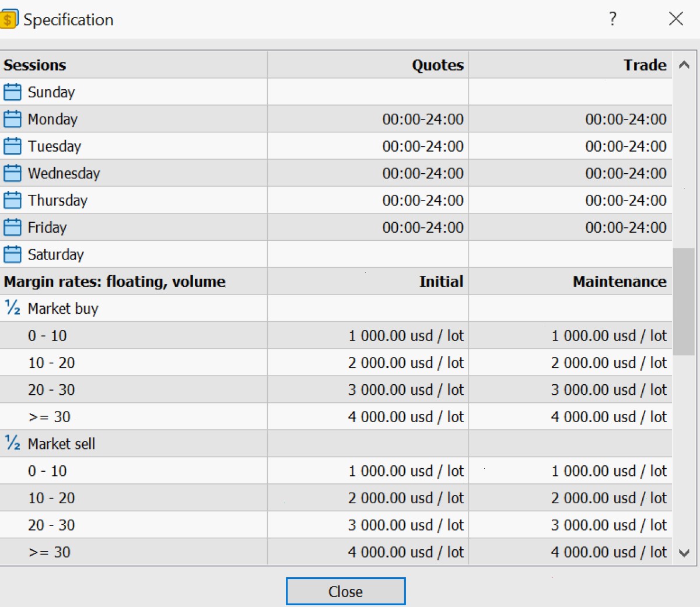Click the Specification dollar icon in title bar
Image resolution: width=700 pixels, height=607 pixels.
(x=9, y=19)
